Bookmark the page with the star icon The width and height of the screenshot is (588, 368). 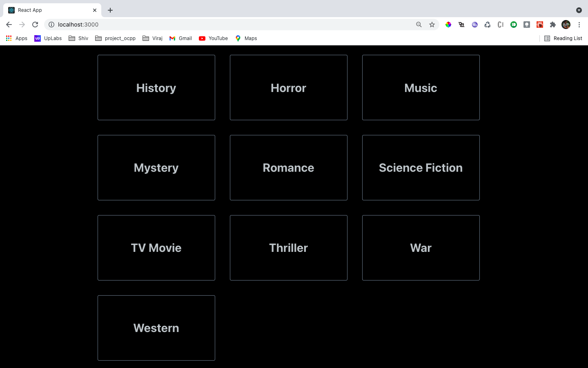432,25
